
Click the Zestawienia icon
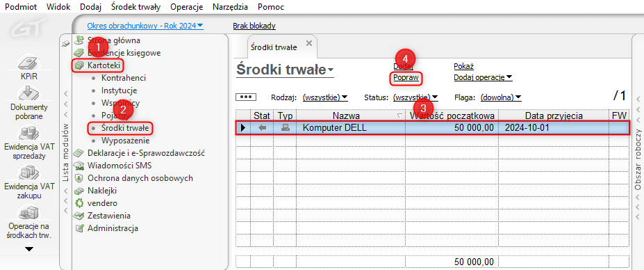(79, 216)
